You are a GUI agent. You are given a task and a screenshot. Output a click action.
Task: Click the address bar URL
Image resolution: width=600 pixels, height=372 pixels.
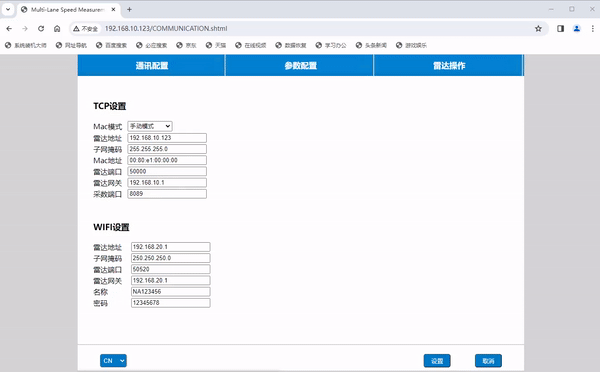coord(166,29)
